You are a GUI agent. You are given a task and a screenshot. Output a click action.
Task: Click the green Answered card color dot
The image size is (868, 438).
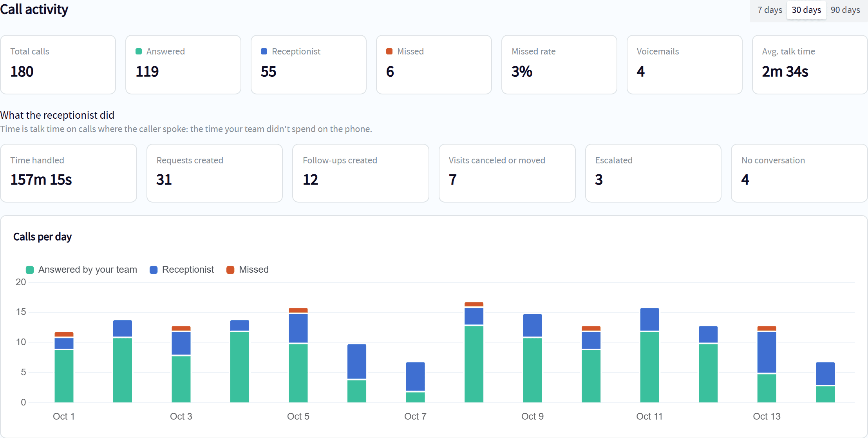[x=139, y=51]
